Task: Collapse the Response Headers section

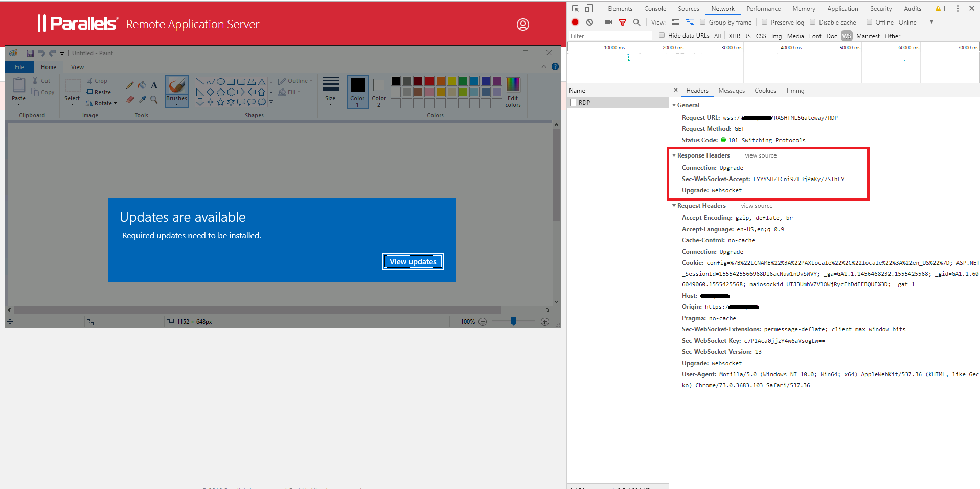Action: pos(674,155)
